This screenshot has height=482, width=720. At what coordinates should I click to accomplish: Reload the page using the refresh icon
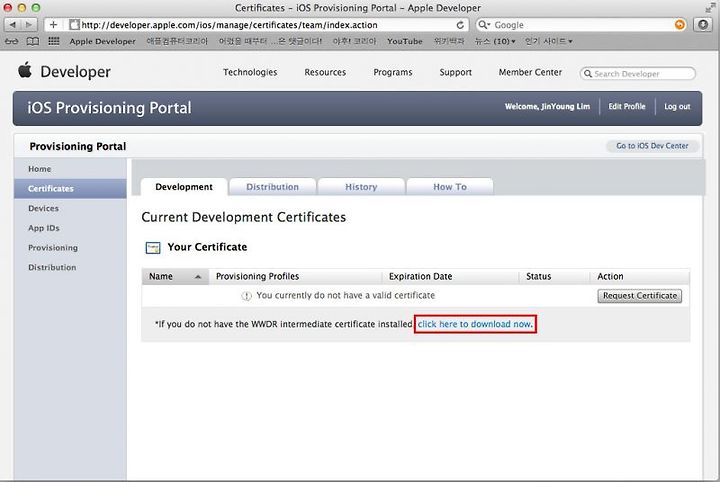click(x=460, y=25)
